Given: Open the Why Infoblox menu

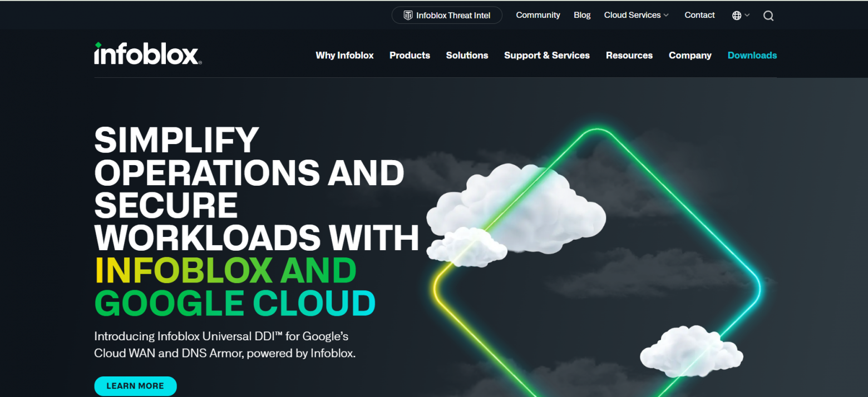Looking at the screenshot, I should tap(344, 55).
